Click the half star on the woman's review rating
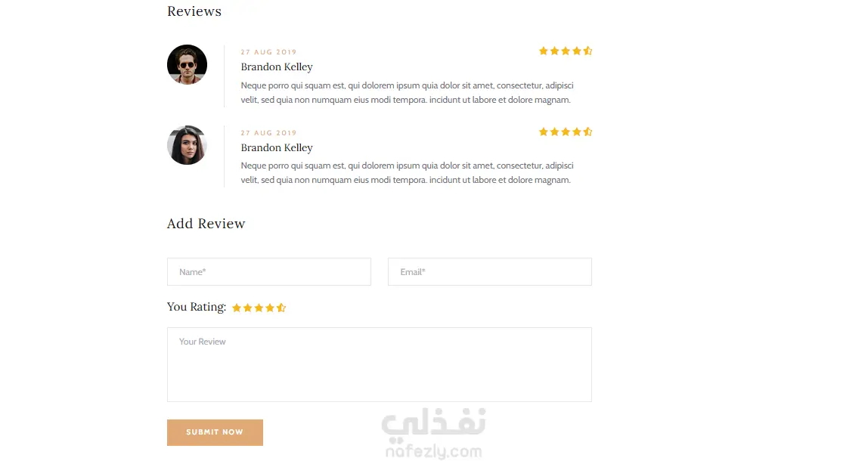 (588, 131)
